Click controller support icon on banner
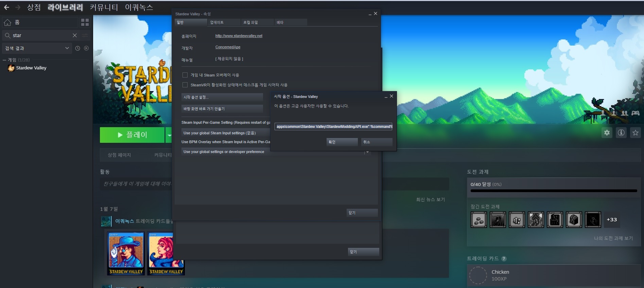Viewport: 644px width, 288px height. coord(636,113)
